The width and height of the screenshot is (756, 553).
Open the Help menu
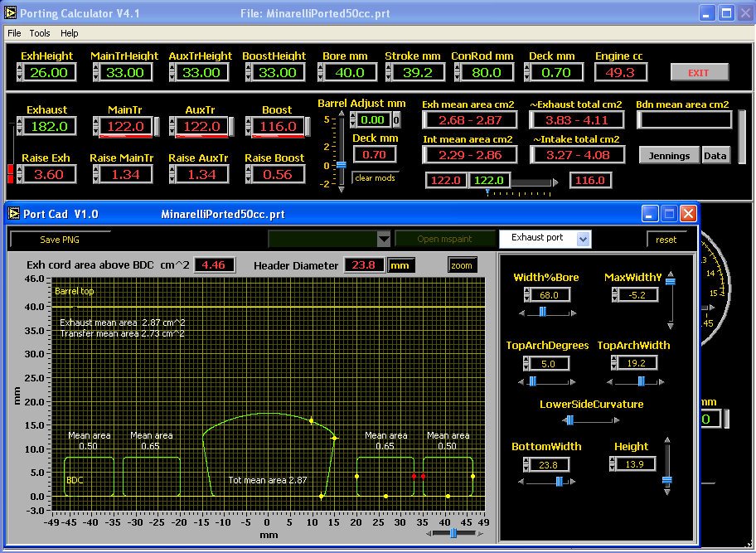(x=69, y=33)
